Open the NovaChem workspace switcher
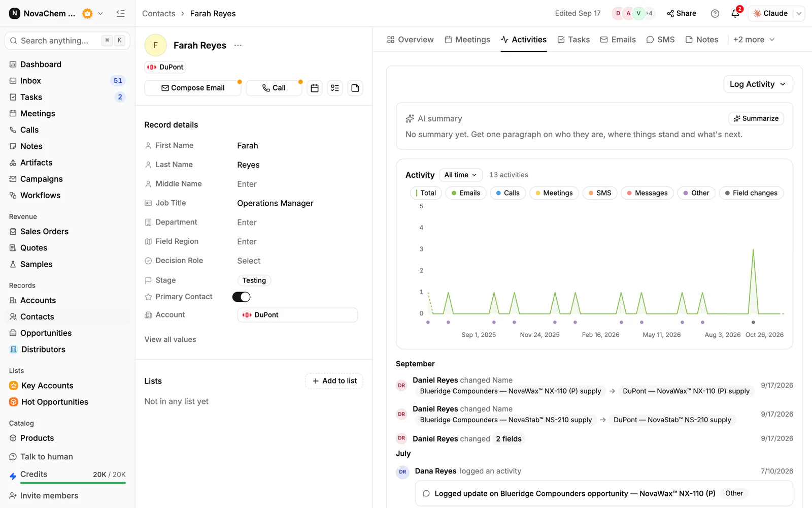 click(x=56, y=14)
